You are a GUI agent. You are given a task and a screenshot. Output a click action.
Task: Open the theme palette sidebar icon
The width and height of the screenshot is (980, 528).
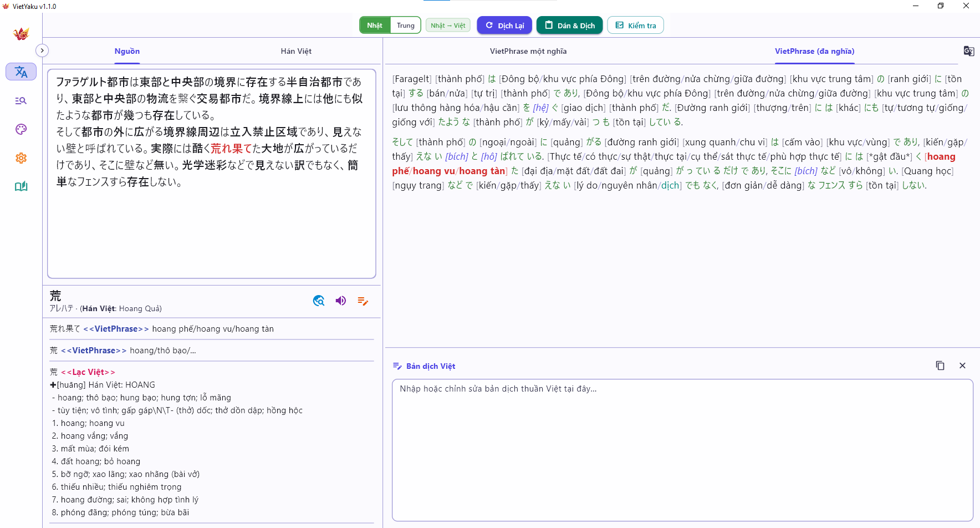click(x=21, y=129)
